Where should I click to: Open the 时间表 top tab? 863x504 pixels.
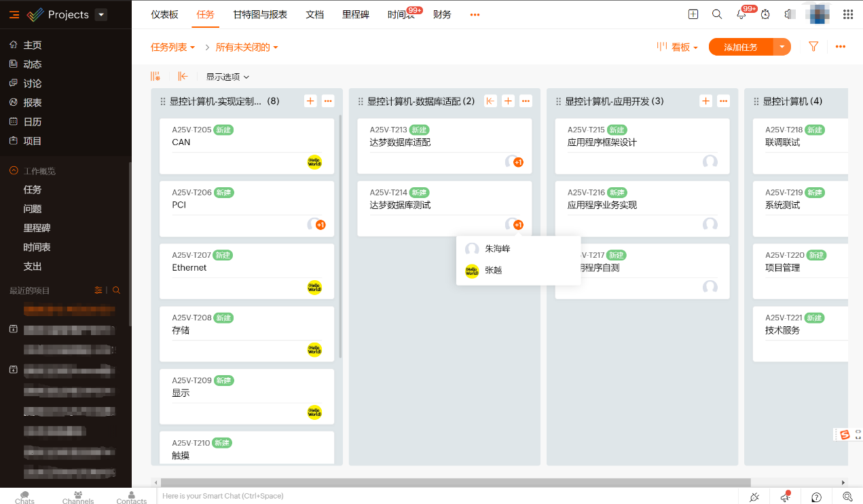tap(401, 14)
